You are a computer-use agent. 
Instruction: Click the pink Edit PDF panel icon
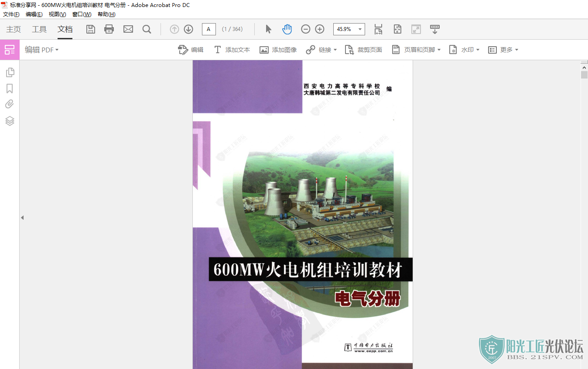(10, 50)
